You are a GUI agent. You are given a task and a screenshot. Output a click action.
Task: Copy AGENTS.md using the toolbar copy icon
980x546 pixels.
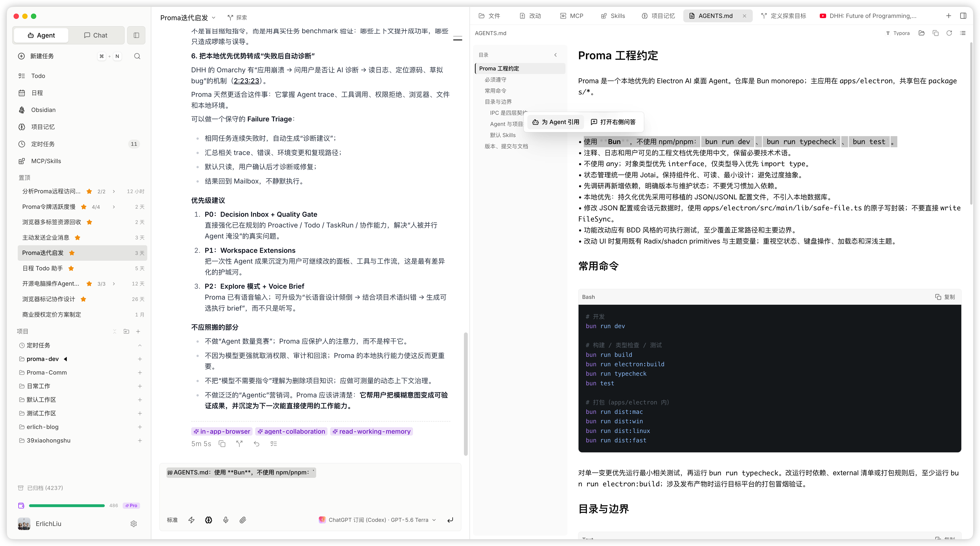[935, 33]
